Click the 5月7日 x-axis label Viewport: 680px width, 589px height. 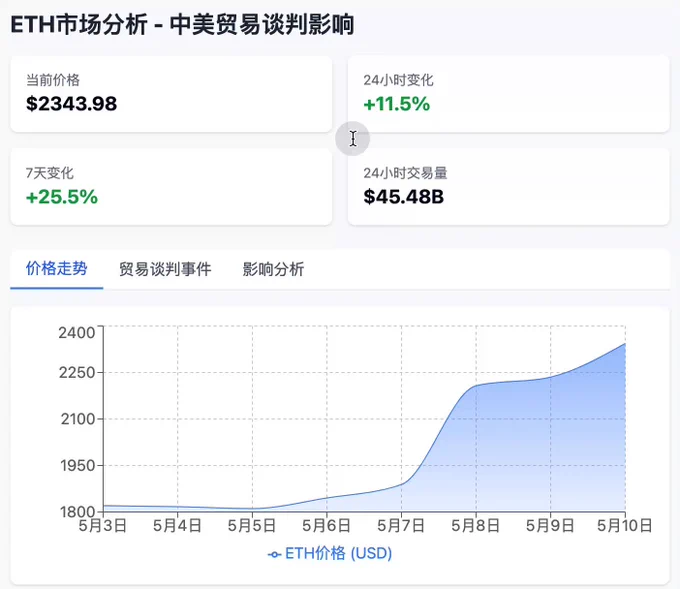(x=401, y=526)
